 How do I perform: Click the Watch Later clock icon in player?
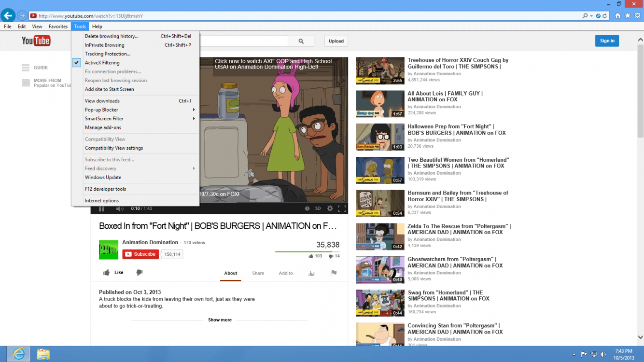click(x=307, y=209)
